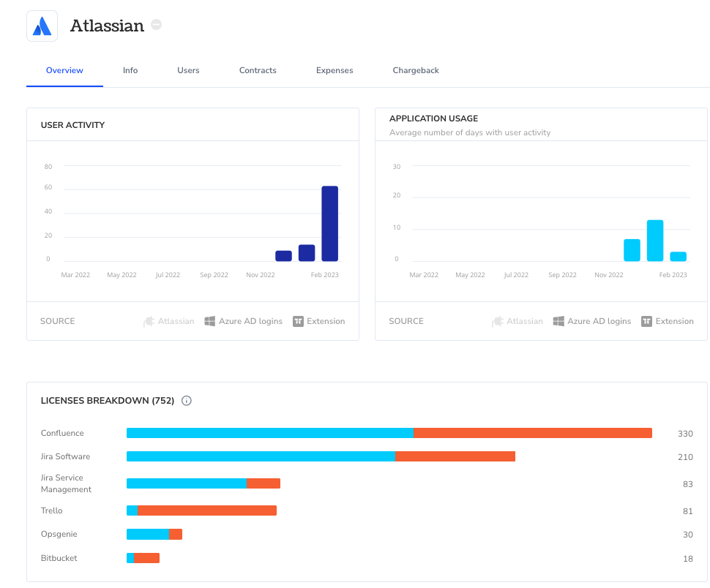Image resolution: width=710 pixels, height=588 pixels.
Task: Click Opsgenie blue bar segment
Action: 148,534
